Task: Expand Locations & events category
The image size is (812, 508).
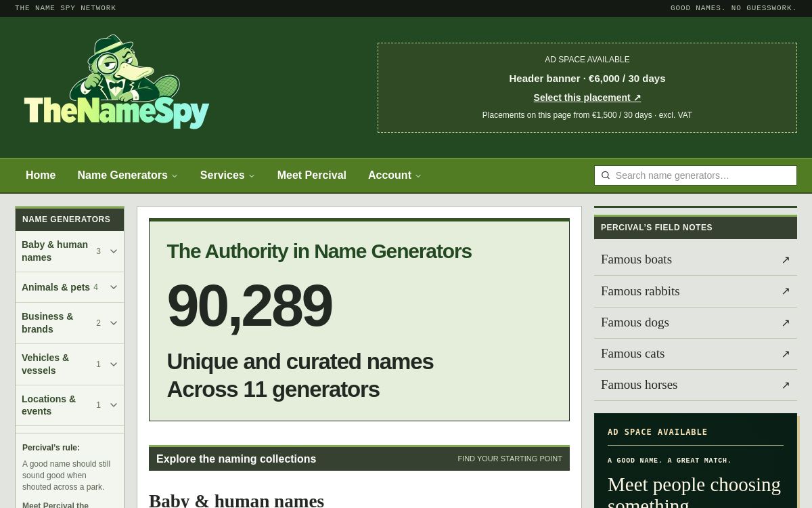Action: (70, 405)
